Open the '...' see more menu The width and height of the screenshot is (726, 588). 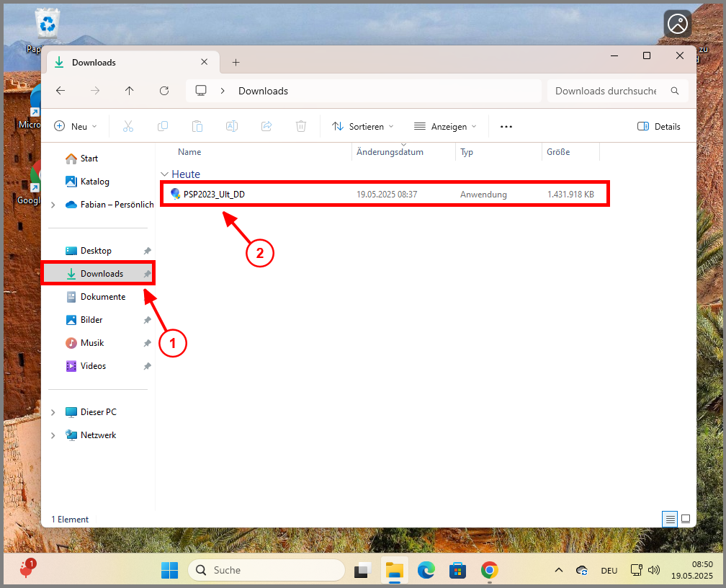[x=506, y=126]
